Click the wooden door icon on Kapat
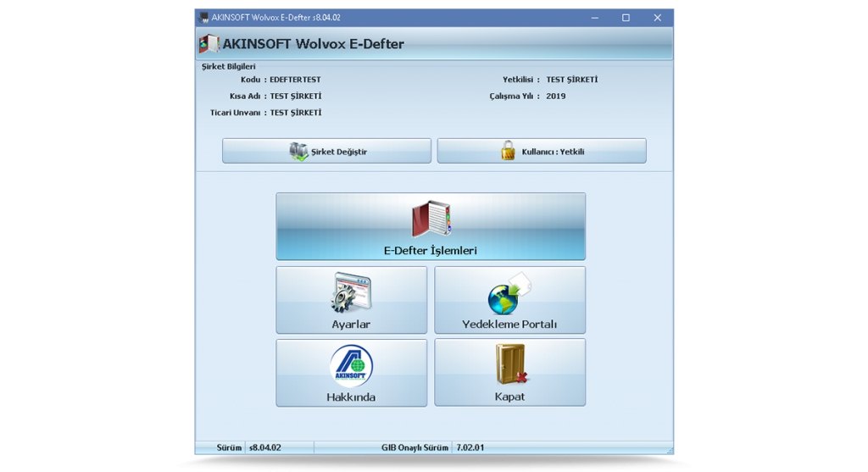The image size is (868, 472). (x=511, y=364)
